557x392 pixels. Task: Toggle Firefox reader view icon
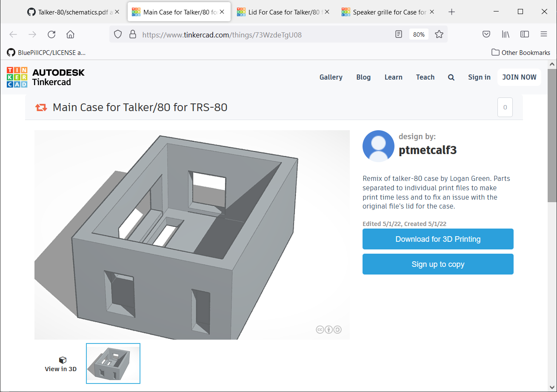[399, 34]
